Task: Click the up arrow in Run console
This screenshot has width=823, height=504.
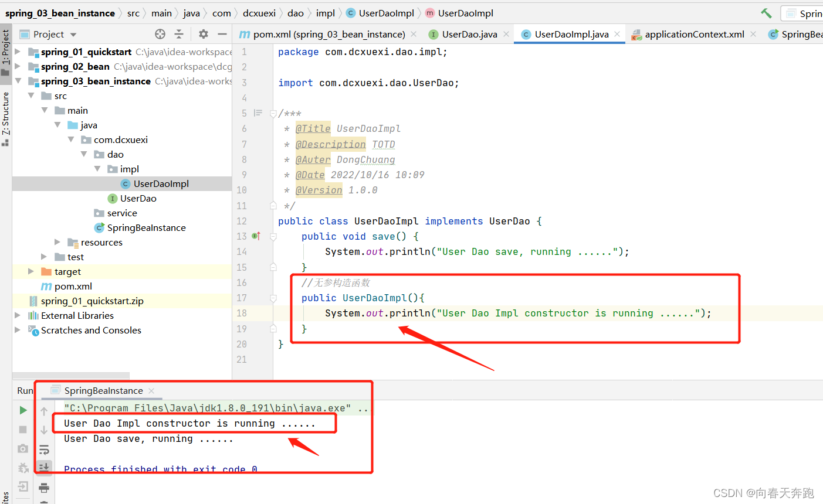Action: pos(44,411)
